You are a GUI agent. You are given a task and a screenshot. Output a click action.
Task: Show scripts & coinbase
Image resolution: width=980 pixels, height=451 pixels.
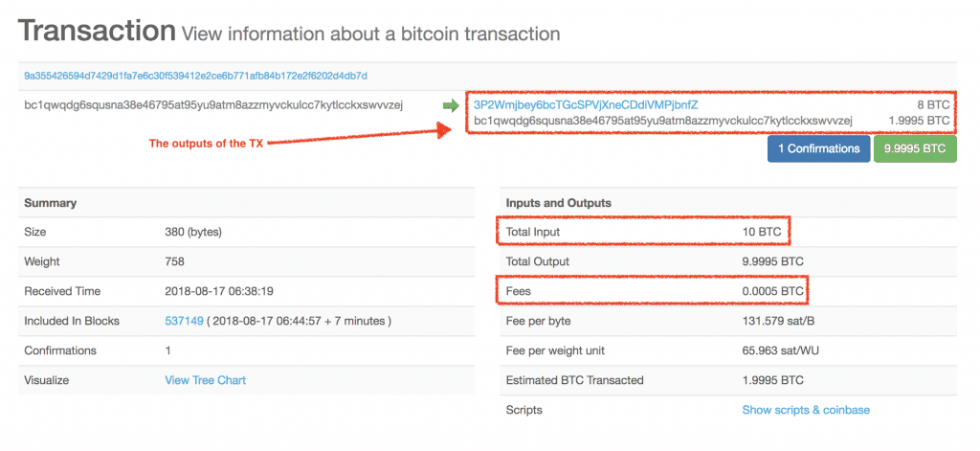[806, 411]
